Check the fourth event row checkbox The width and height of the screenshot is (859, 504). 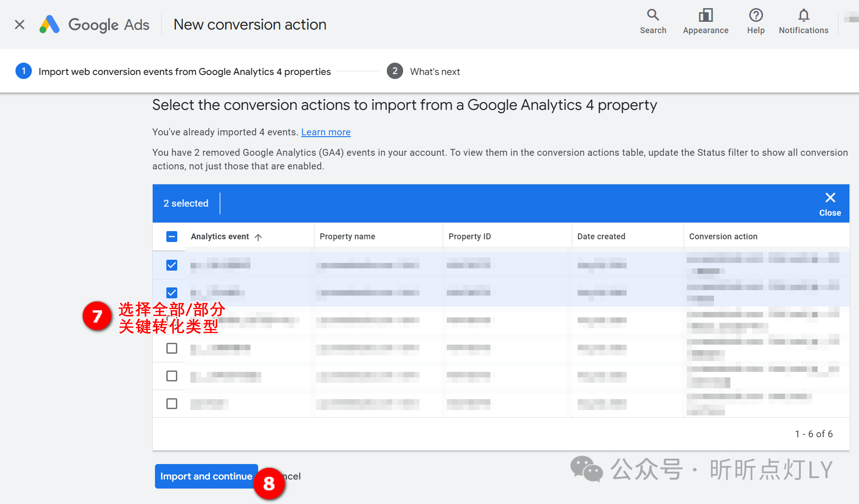[171, 348]
